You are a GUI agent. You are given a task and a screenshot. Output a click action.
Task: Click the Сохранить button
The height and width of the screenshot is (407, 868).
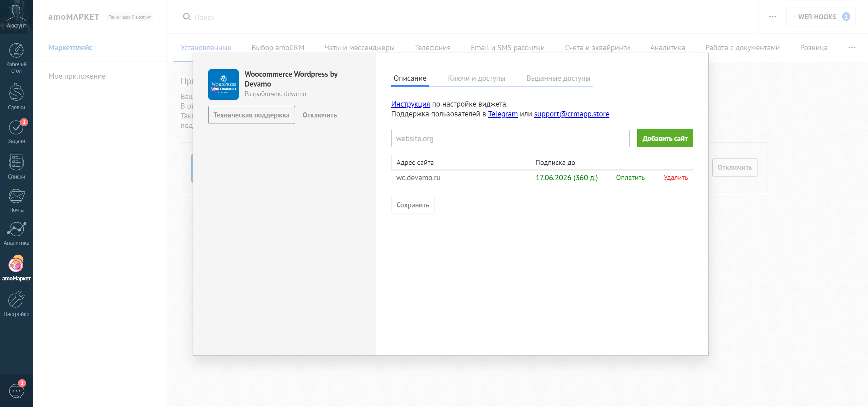pos(413,205)
